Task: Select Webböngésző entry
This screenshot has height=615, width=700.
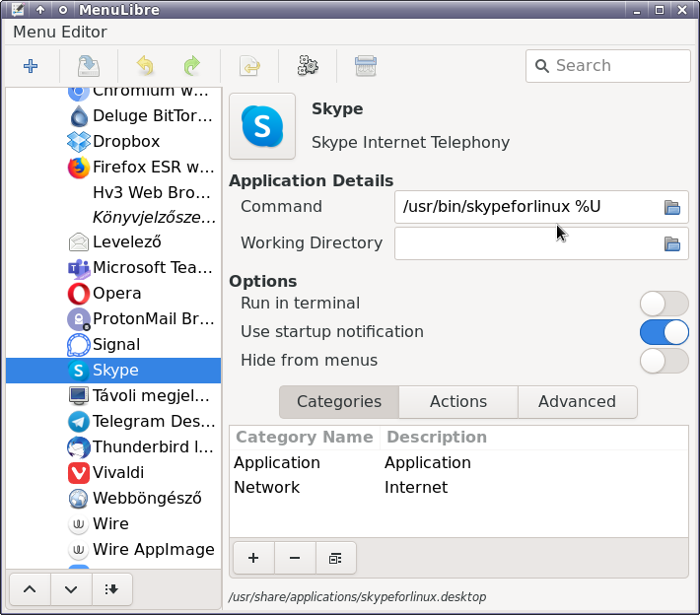Action: [113, 498]
